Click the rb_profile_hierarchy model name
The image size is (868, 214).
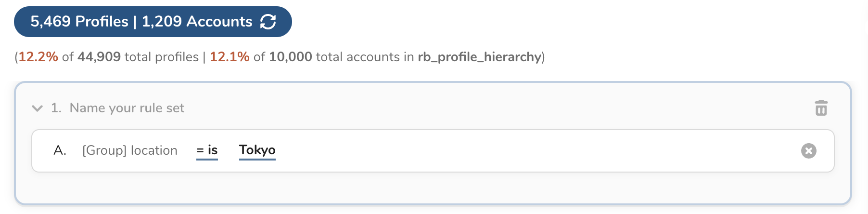tap(480, 57)
